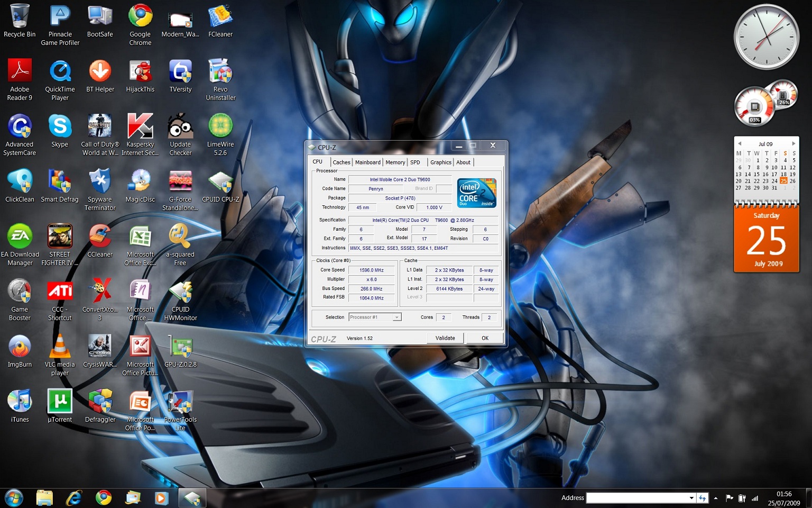Click the Saturday 25 July date panel
812x508 pixels.
767,239
